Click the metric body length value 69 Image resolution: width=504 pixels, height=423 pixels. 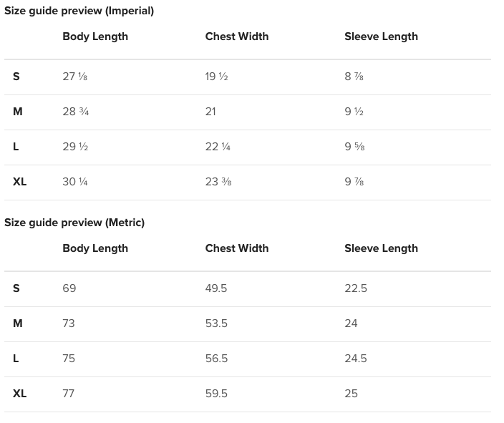pos(69,288)
